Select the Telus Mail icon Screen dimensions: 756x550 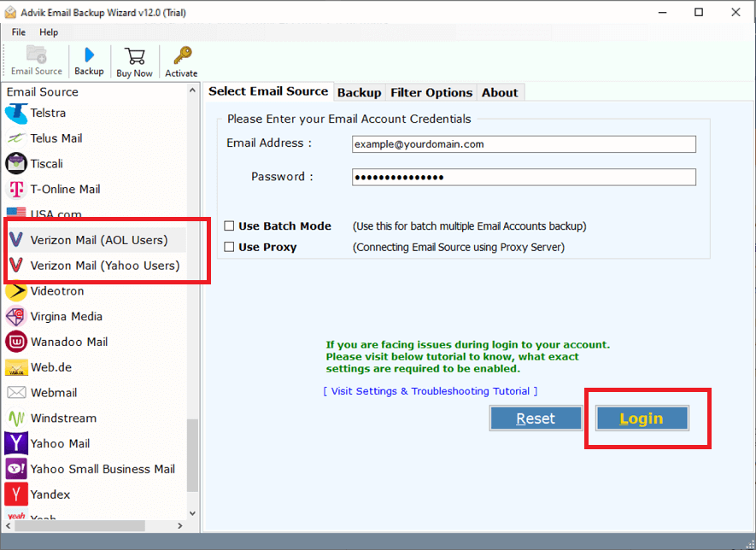(x=16, y=138)
